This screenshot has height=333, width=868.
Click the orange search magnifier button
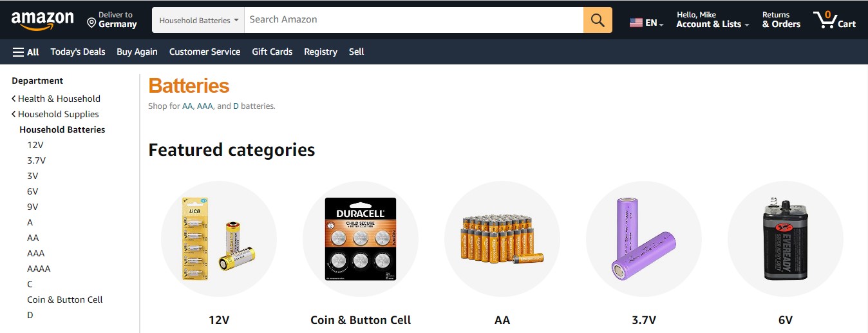point(598,20)
